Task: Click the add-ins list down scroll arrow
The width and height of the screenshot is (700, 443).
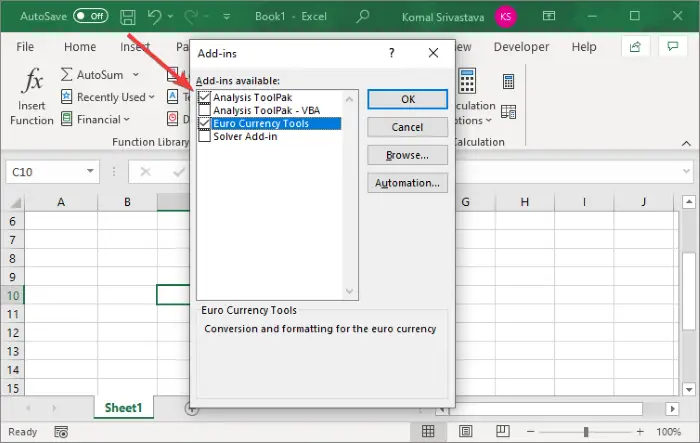Action: point(350,291)
